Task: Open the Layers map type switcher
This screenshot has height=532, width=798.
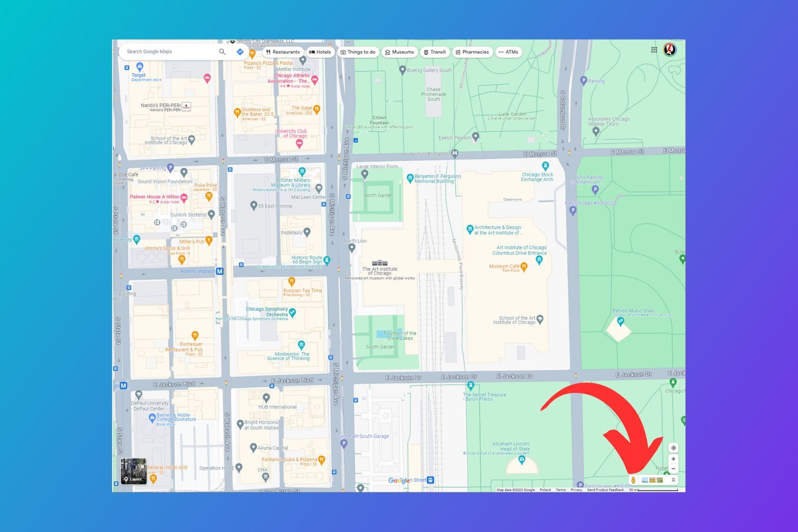Action: click(x=134, y=471)
